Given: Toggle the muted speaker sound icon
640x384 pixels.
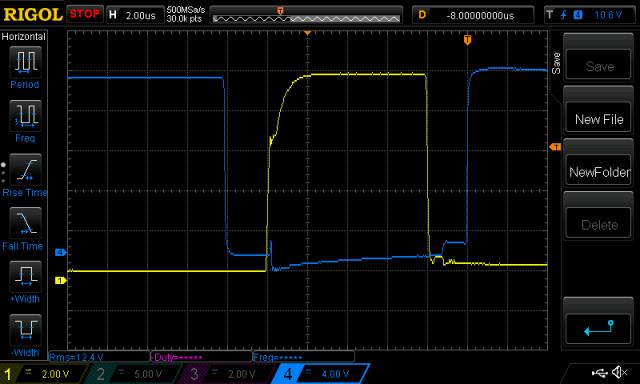Looking at the screenshot, I should pos(620,372).
